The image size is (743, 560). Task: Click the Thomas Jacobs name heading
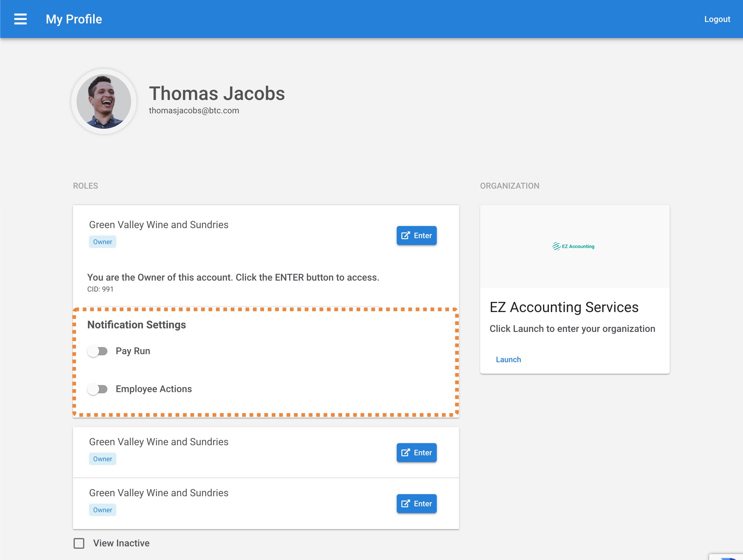point(217,93)
